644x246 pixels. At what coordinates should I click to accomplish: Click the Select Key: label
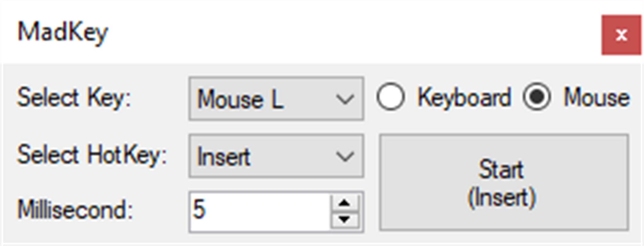click(x=74, y=98)
